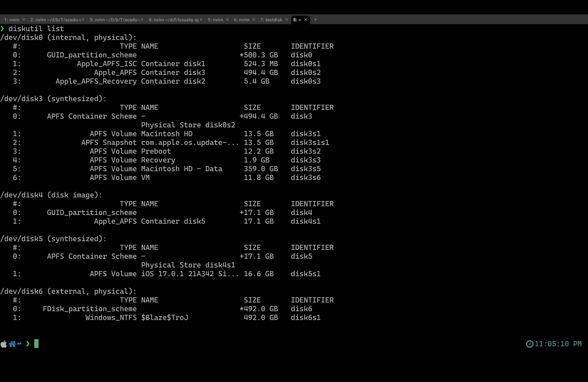588x382 pixels.
Task: Click the clock icon beside the time
Action: 529,344
